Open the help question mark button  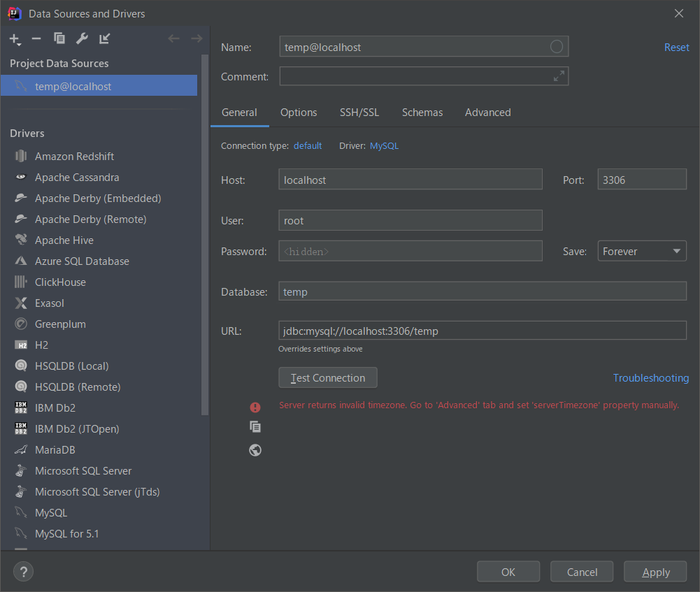tap(23, 572)
